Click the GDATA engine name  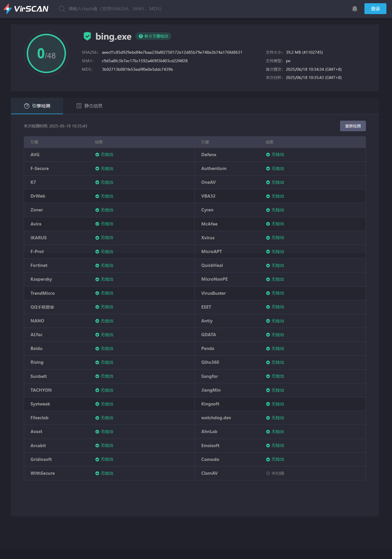pos(209,335)
